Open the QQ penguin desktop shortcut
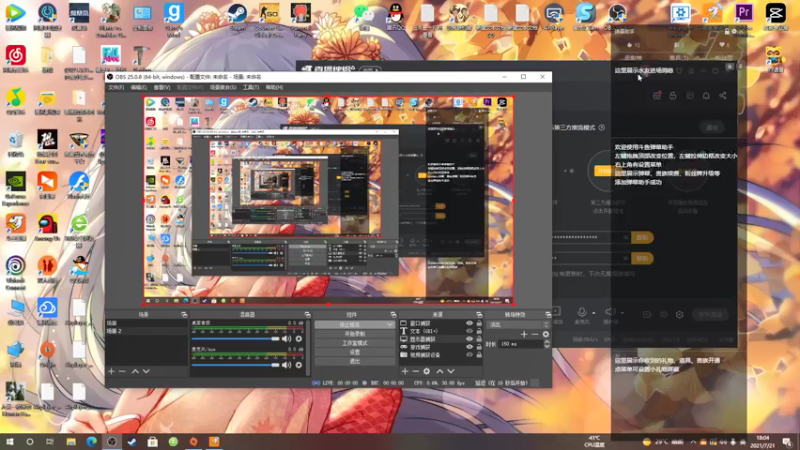This screenshot has width=800, height=450. 395,16
